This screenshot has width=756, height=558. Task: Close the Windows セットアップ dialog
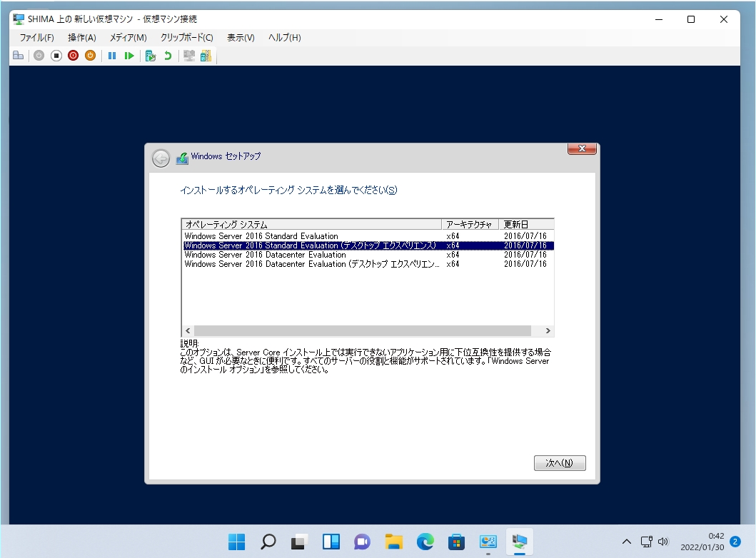(582, 148)
